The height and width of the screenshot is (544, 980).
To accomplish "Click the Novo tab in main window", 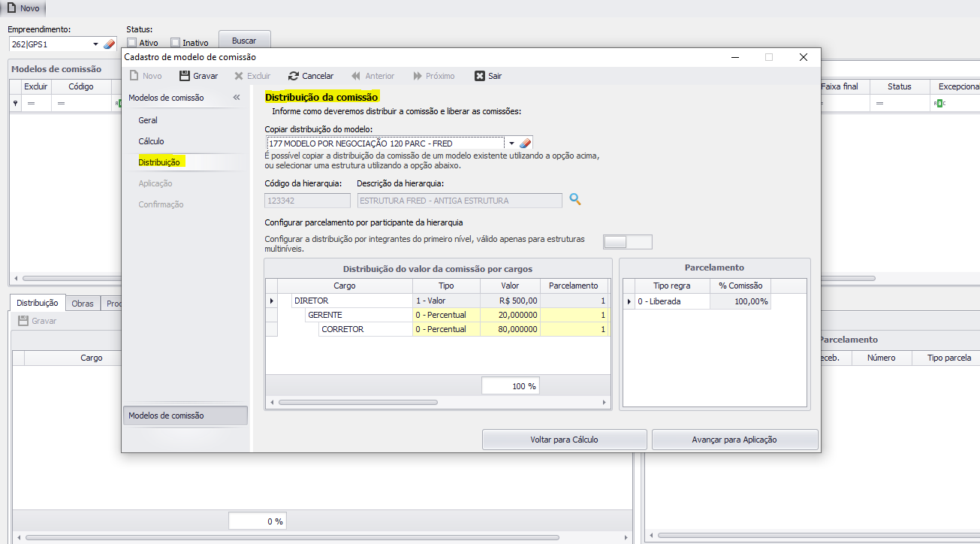I will 24,8.
